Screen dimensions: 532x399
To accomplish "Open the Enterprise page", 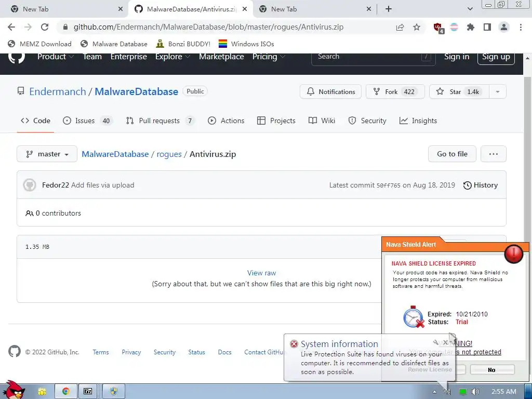I will [129, 57].
